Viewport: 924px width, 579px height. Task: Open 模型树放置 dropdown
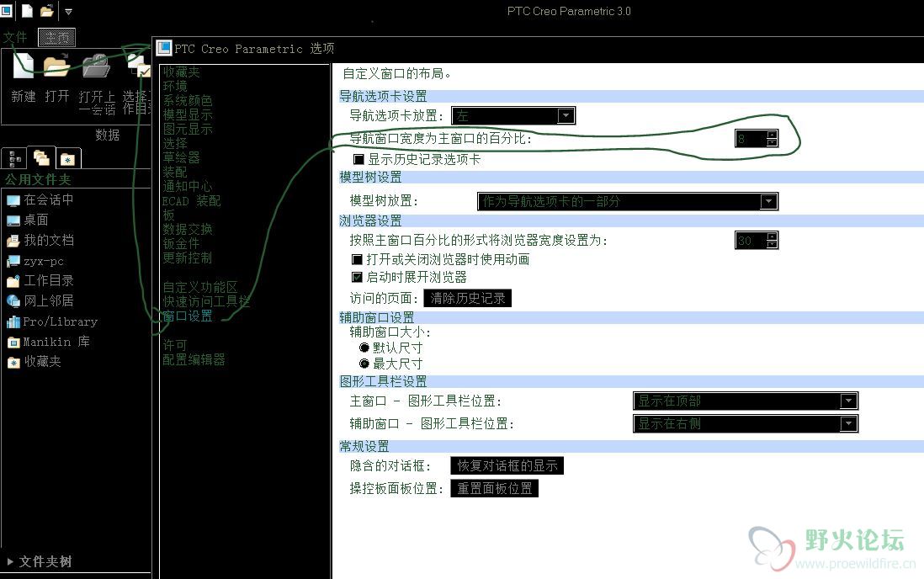[628, 202]
